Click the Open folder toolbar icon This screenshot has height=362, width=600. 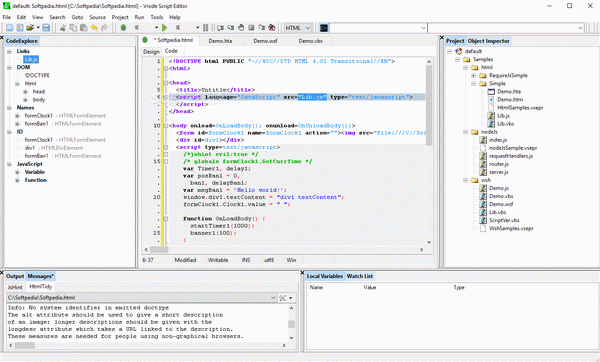30,28
